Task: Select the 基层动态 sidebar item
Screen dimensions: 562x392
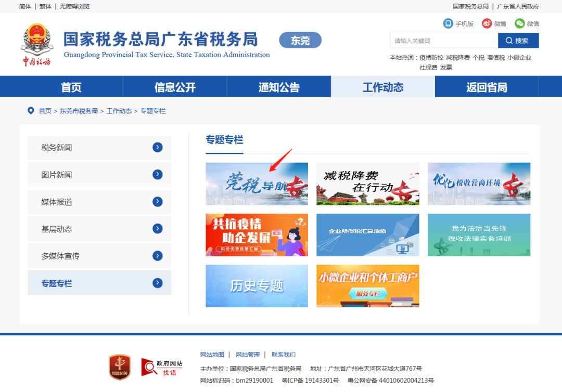Action: tap(99, 229)
